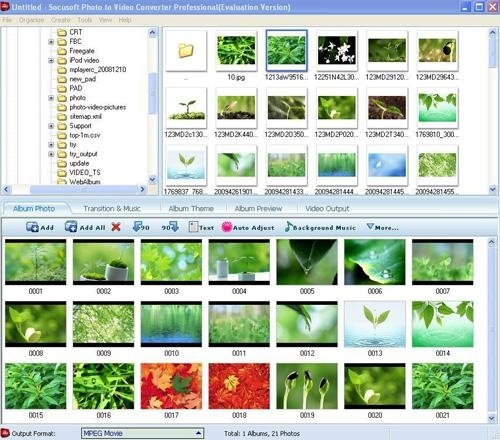Select the 1769810_300 leaves thumbnail
Image resolution: width=500 pixels, height=440 pixels.
click(x=437, y=108)
